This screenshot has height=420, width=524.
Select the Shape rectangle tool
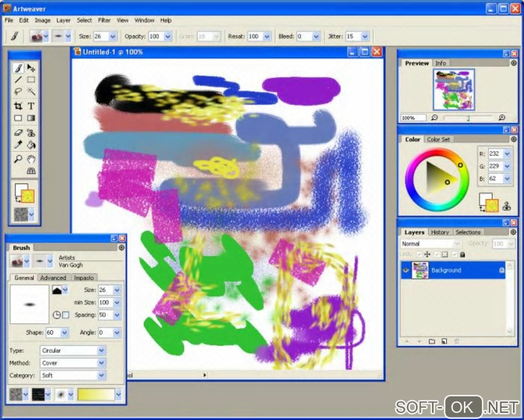[x=18, y=118]
